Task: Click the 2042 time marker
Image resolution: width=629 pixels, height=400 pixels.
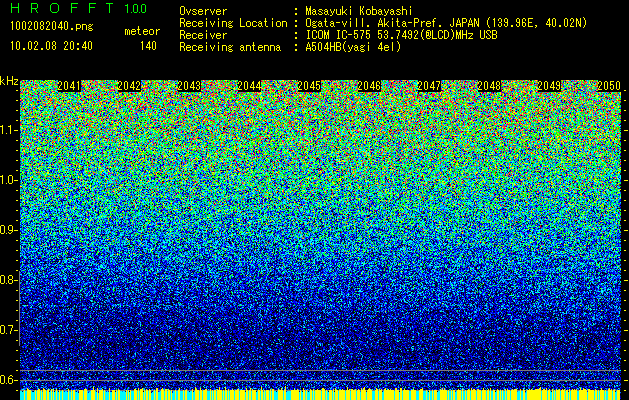Action: [129, 86]
